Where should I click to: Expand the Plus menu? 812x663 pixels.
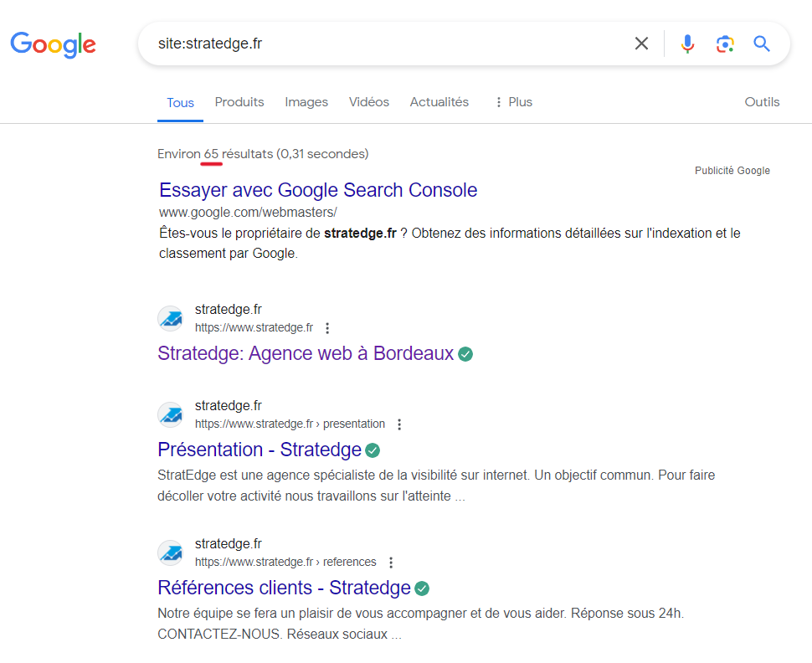tap(514, 102)
